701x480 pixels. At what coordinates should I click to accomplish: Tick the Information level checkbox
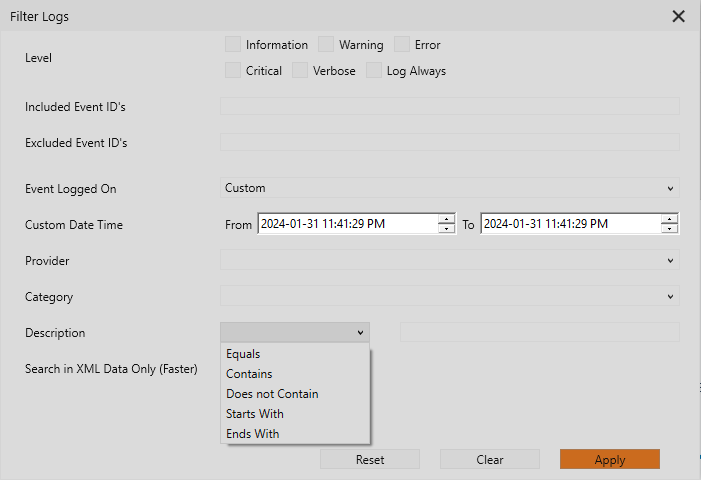click(233, 45)
